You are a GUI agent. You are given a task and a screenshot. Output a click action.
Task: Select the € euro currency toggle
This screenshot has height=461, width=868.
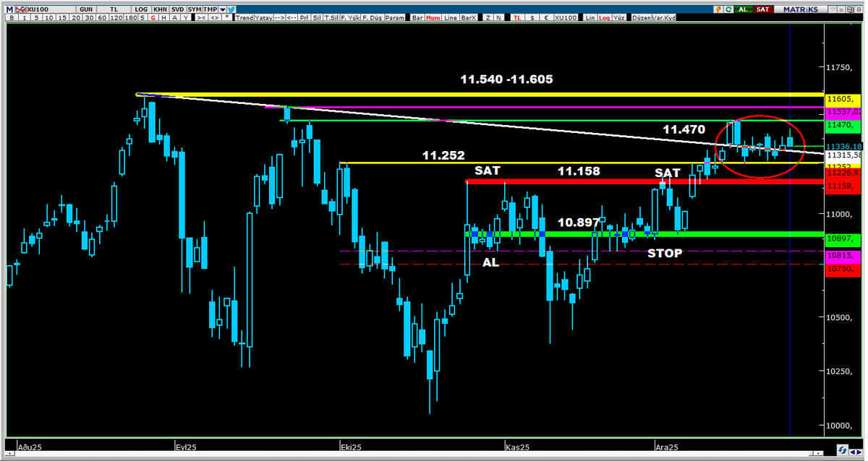pyautogui.click(x=546, y=17)
